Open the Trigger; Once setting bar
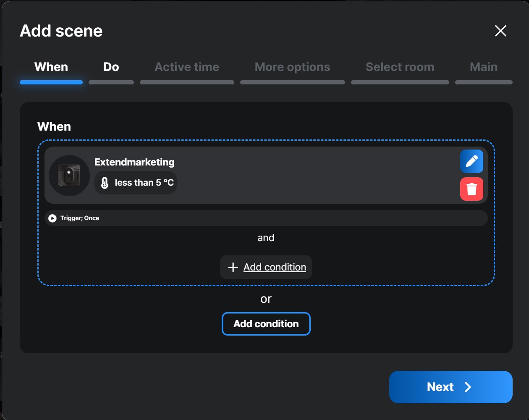The height and width of the screenshot is (420, 529). point(266,218)
